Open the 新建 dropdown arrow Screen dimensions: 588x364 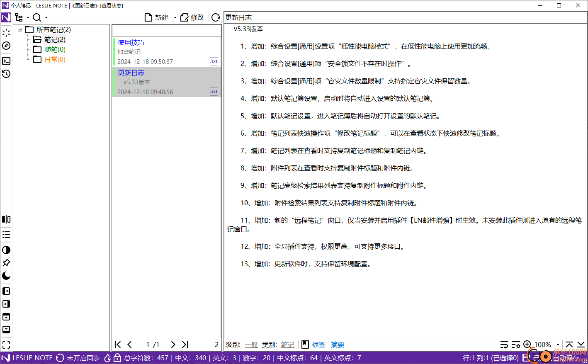click(x=175, y=18)
